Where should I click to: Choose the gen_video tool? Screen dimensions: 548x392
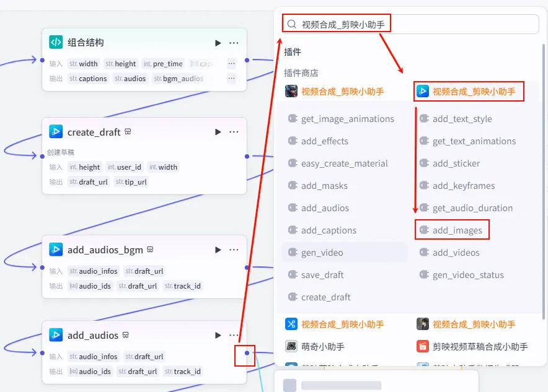[345, 253]
